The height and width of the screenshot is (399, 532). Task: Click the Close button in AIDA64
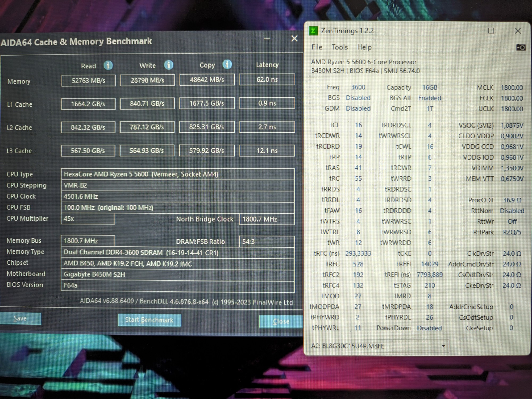(x=281, y=321)
